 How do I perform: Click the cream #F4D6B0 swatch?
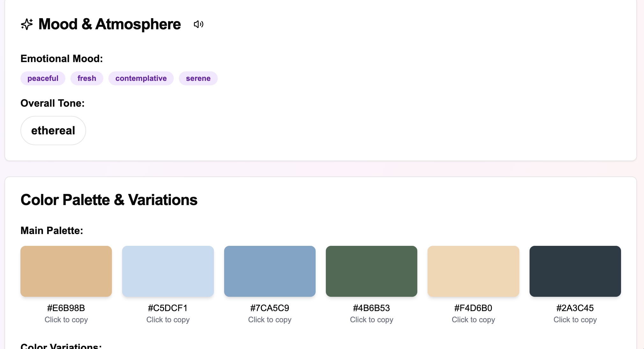pyautogui.click(x=473, y=271)
